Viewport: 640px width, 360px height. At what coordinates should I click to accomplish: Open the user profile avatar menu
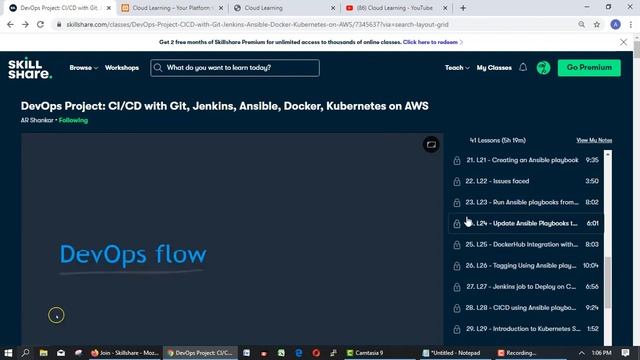pyautogui.click(x=543, y=68)
